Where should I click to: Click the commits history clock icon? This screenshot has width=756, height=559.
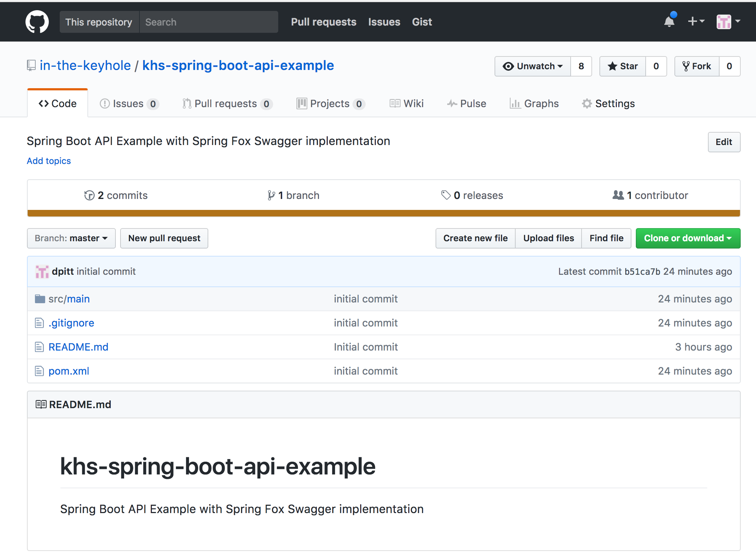pyautogui.click(x=89, y=195)
